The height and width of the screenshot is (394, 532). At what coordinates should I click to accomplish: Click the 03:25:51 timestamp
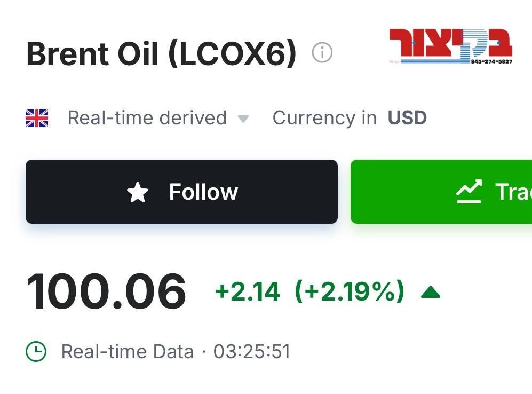[252, 352]
